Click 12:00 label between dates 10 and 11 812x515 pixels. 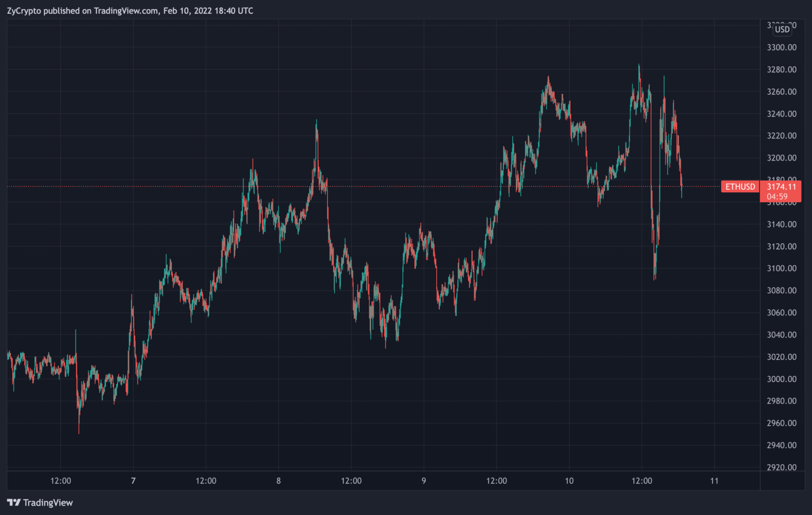click(642, 481)
